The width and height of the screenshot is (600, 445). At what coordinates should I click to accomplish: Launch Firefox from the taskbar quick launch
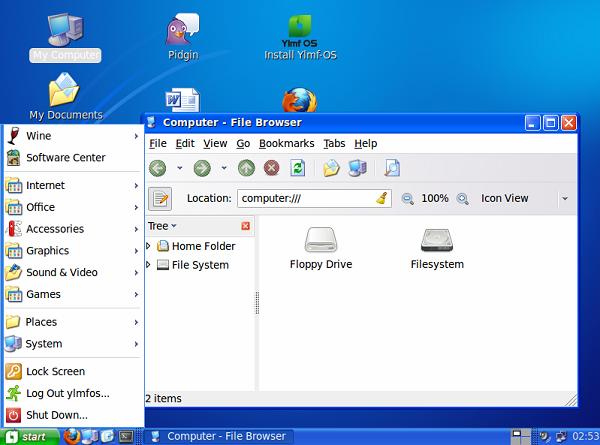point(71,437)
